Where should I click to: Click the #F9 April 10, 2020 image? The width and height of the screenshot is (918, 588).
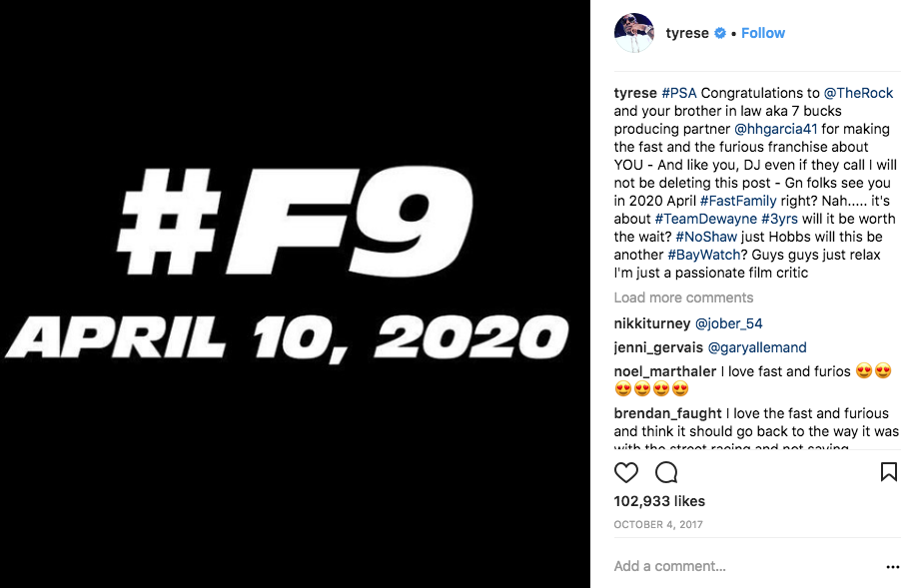pyautogui.click(x=295, y=294)
